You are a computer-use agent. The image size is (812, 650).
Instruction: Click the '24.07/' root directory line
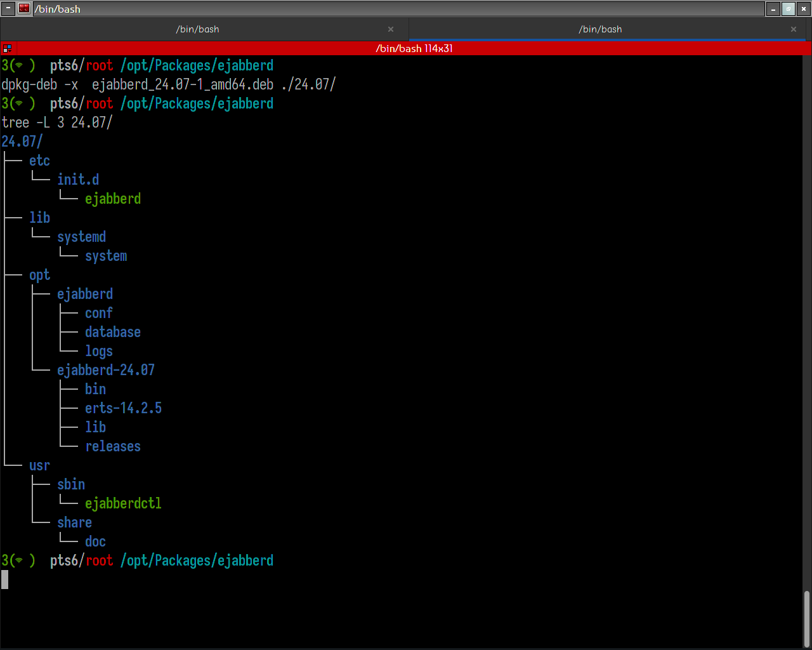click(22, 142)
